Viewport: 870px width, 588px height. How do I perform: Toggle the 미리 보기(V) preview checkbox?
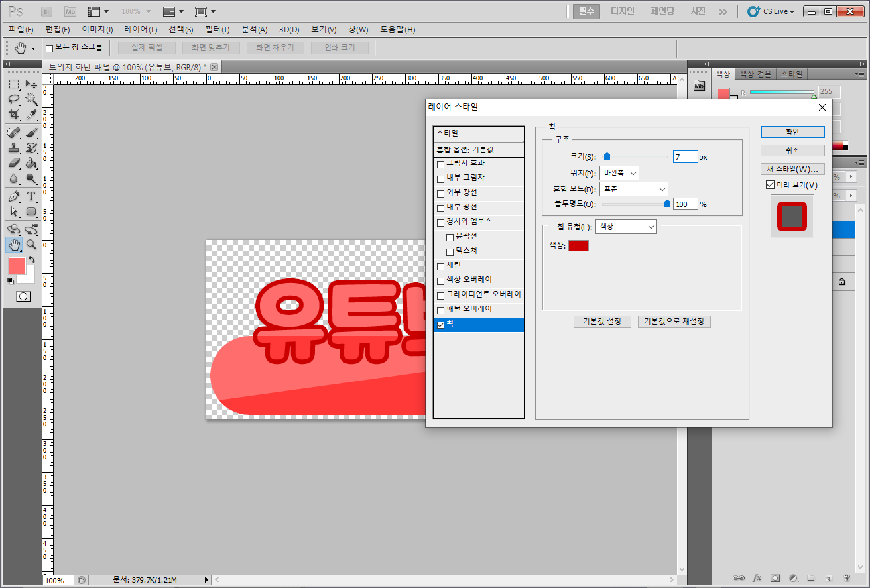[x=770, y=185]
